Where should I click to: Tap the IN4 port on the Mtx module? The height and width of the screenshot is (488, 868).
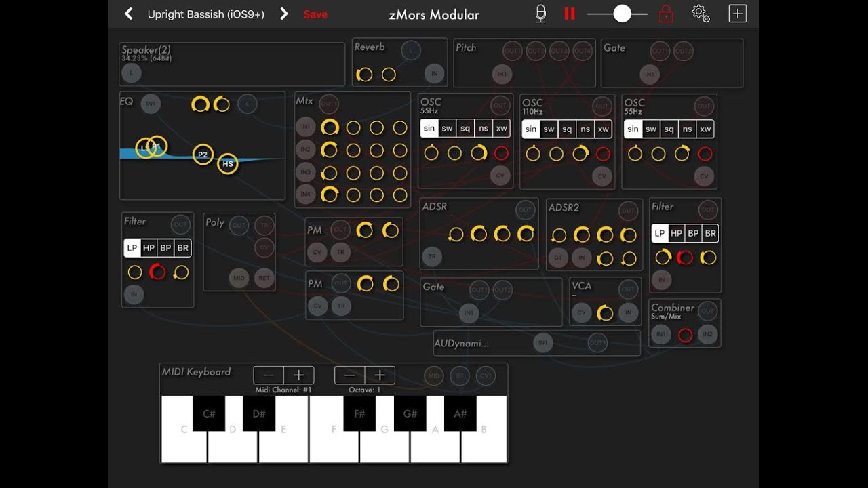306,195
